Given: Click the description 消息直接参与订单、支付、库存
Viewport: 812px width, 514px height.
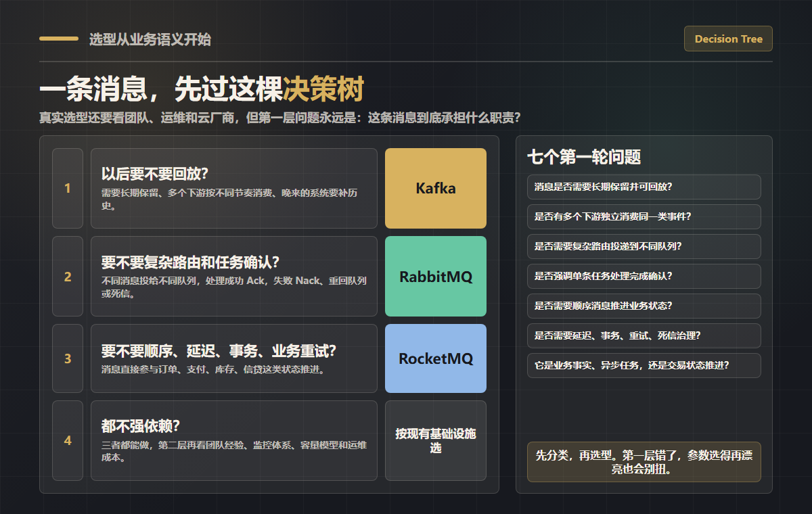Looking at the screenshot, I should coord(213,369).
